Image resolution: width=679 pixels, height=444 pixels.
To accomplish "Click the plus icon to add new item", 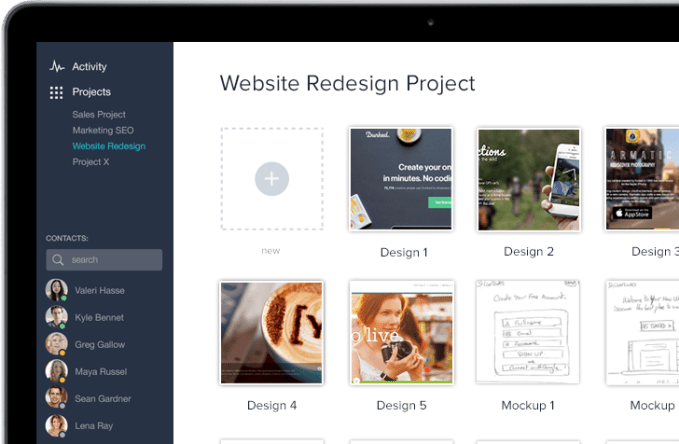I will (x=272, y=179).
